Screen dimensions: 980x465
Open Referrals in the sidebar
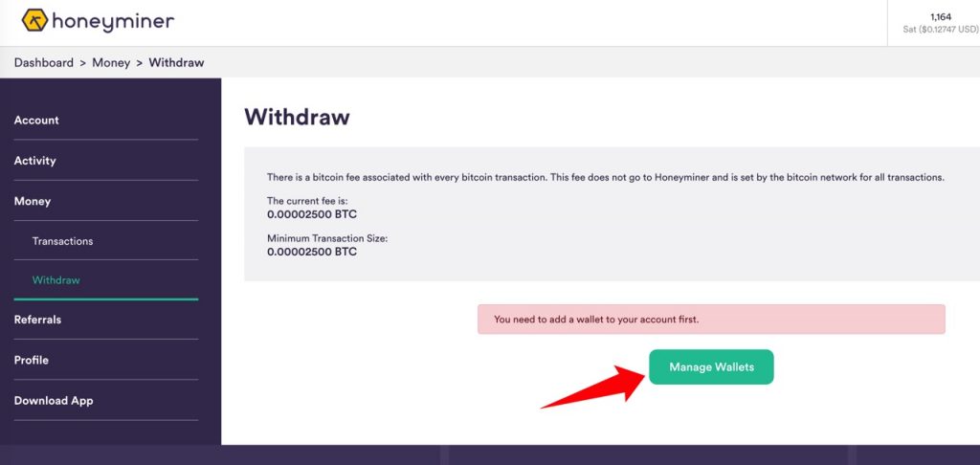[37, 320]
